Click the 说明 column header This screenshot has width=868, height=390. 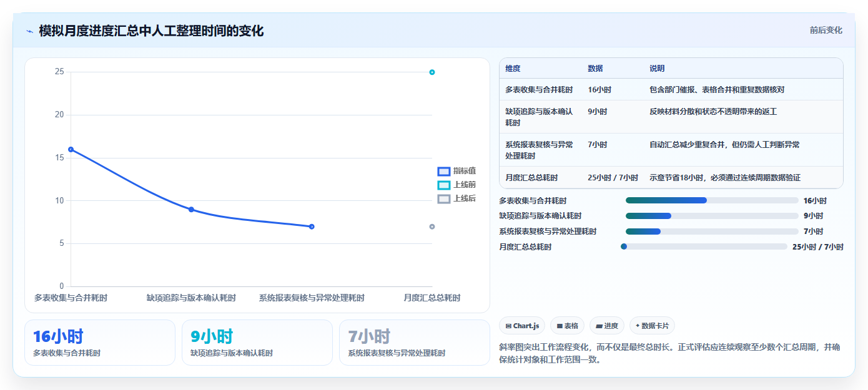pos(658,69)
